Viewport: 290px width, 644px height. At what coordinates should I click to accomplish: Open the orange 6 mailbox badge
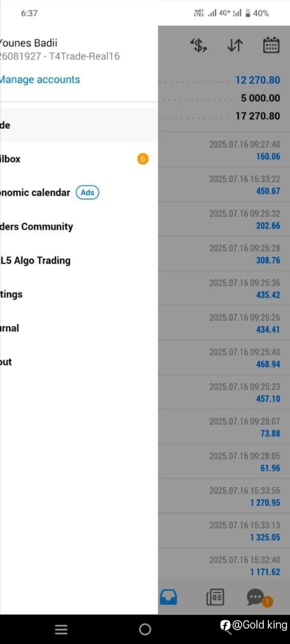tap(143, 159)
